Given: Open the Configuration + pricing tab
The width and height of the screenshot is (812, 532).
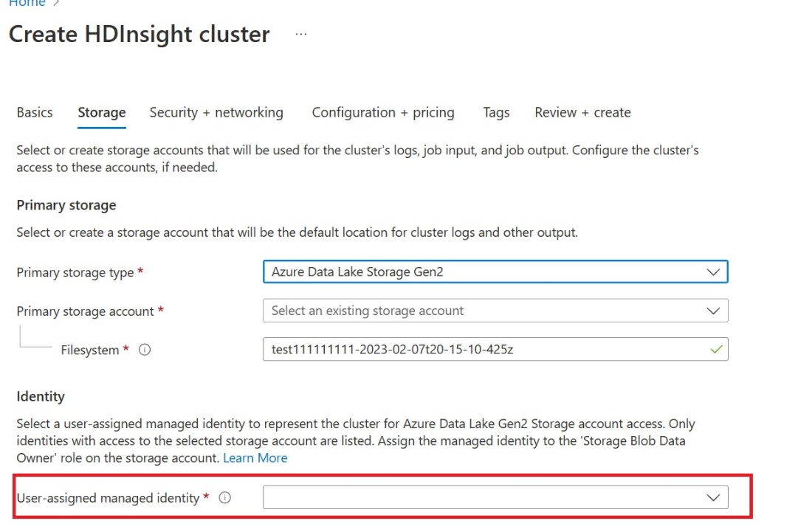Looking at the screenshot, I should pyautogui.click(x=383, y=112).
